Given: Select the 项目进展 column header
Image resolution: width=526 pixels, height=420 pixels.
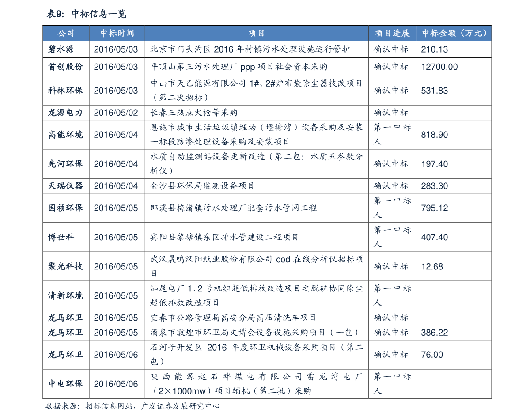Looking at the screenshot, I should tap(392, 33).
